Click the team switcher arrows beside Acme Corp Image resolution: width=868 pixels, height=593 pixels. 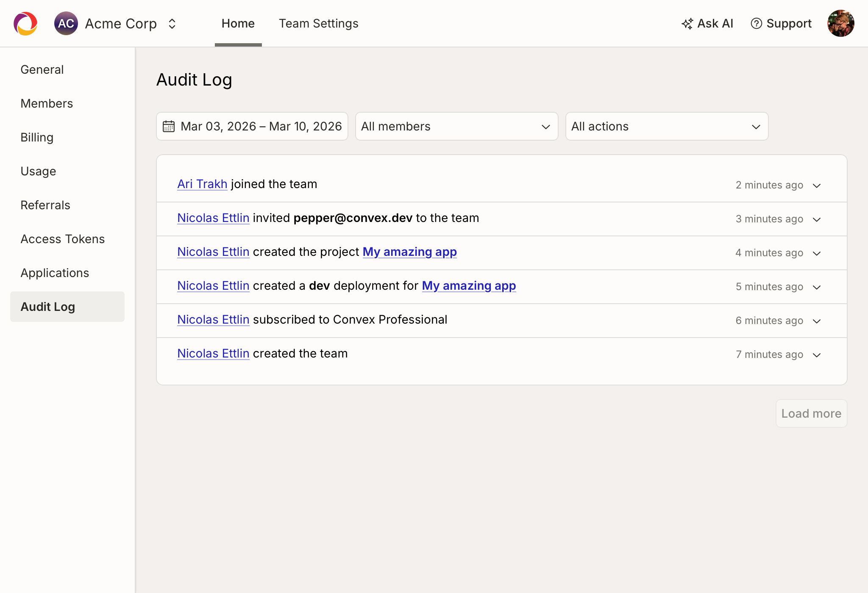(172, 24)
